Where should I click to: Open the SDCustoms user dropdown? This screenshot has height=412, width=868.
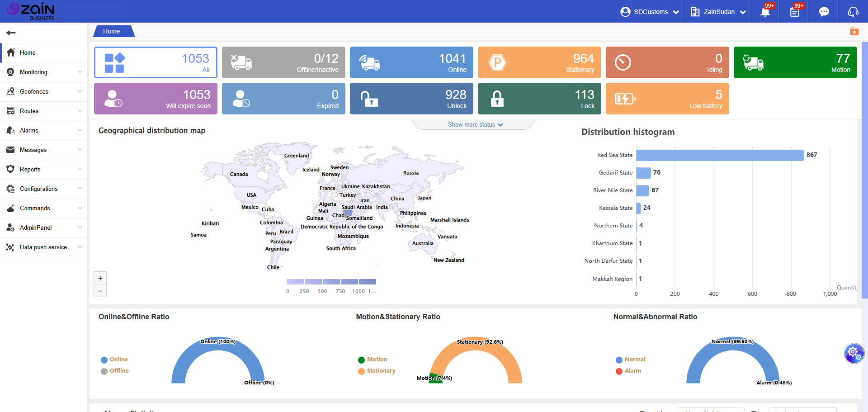click(x=650, y=12)
